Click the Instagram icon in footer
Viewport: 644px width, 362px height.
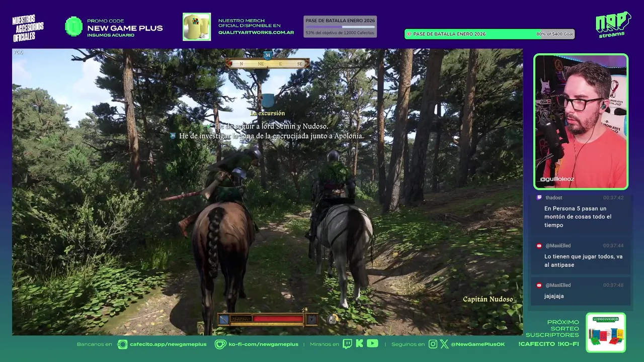click(x=433, y=344)
